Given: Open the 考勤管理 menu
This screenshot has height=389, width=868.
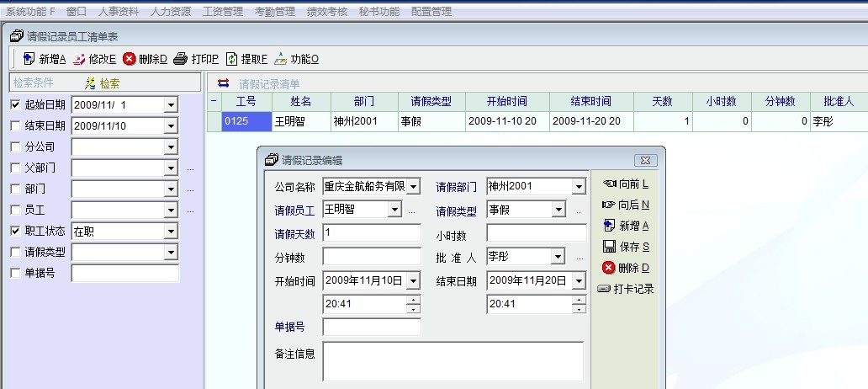Looking at the screenshot, I should click(x=273, y=12).
